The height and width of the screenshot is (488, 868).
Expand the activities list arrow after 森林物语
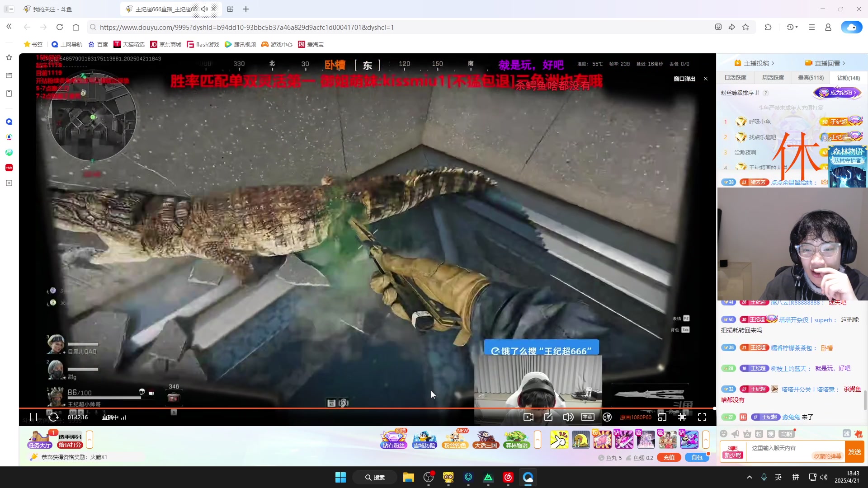coord(538,440)
